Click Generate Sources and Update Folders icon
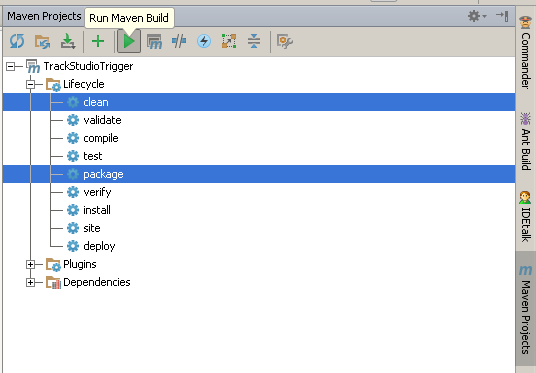Viewport: 536px width, 373px height. click(x=42, y=42)
